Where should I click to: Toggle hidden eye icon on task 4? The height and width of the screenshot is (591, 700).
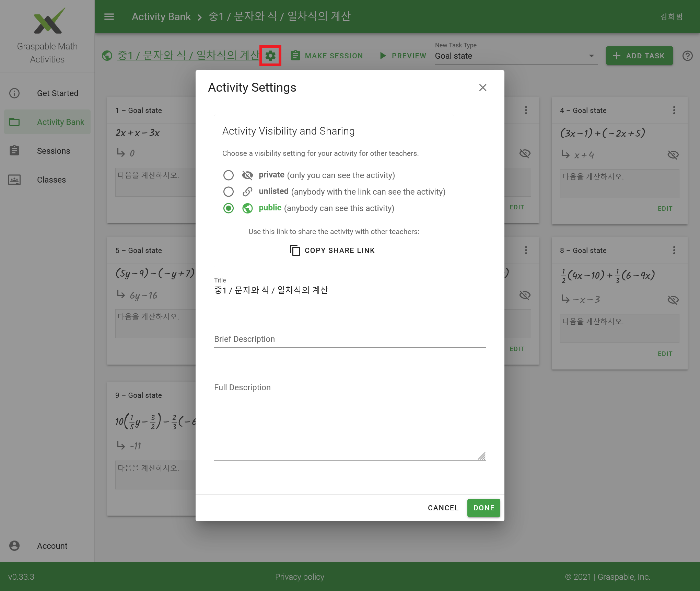coord(673,155)
